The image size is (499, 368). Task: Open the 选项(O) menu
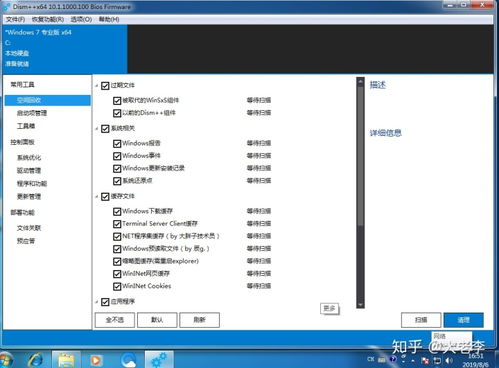(x=81, y=19)
